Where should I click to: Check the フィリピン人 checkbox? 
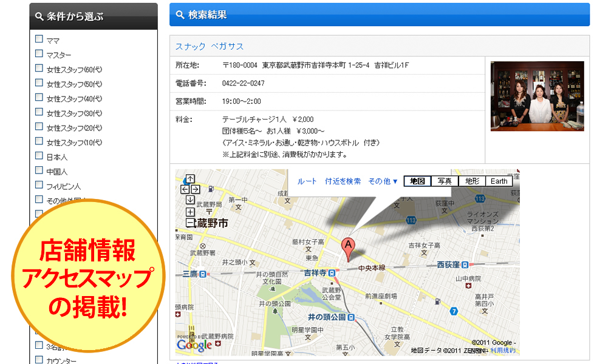pyautogui.click(x=39, y=185)
